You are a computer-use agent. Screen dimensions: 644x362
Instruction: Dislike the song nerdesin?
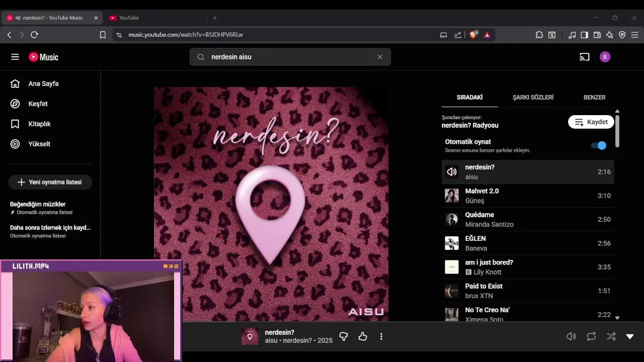tap(344, 336)
